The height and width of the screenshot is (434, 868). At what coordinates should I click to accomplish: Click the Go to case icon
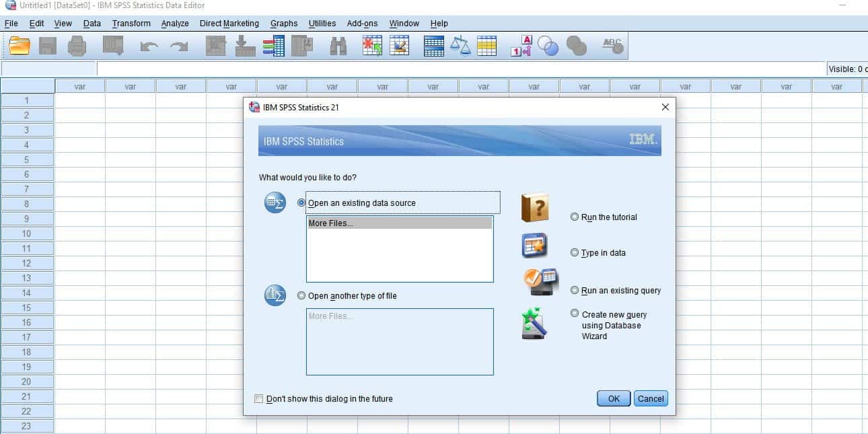click(x=216, y=46)
